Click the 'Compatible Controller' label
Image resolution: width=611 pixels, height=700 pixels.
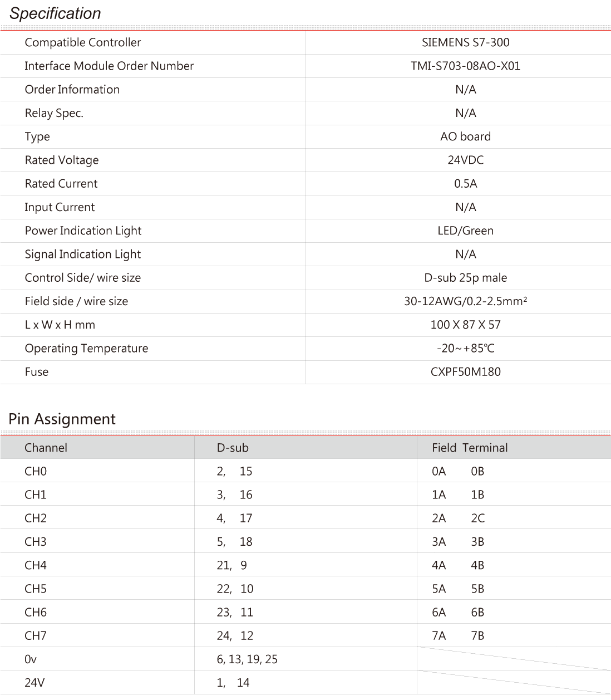coord(83,42)
